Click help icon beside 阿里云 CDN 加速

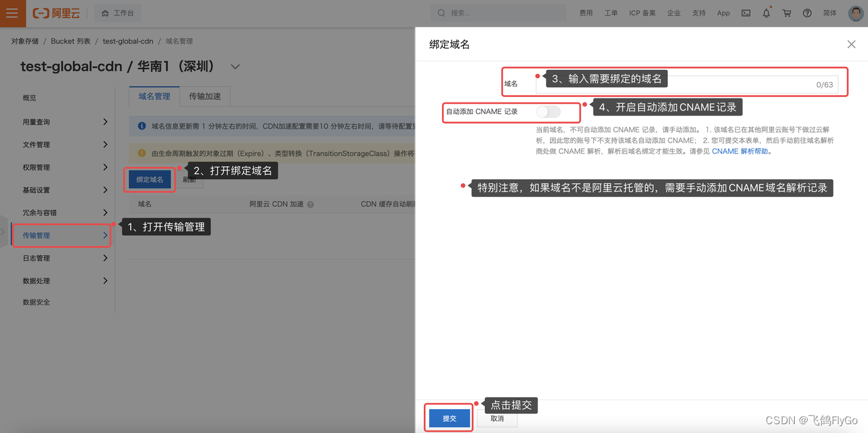(x=311, y=204)
